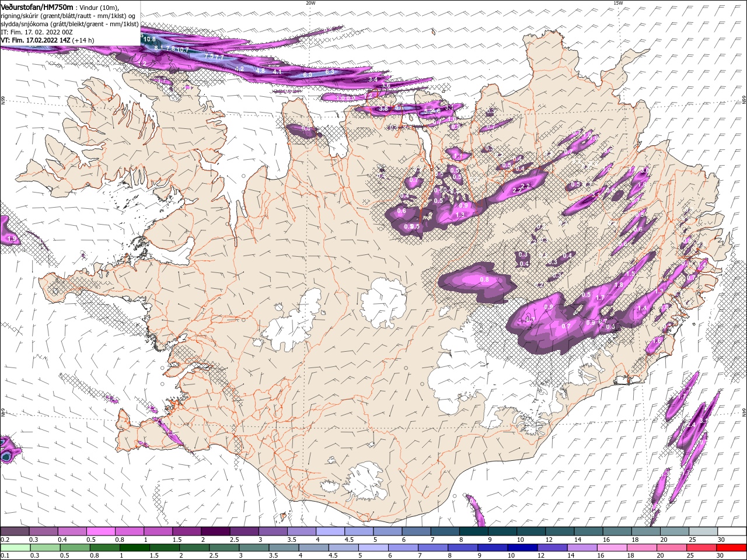
Task: Click the Veðurstofan/HM750m title text
Action: pyautogui.click(x=37, y=6)
